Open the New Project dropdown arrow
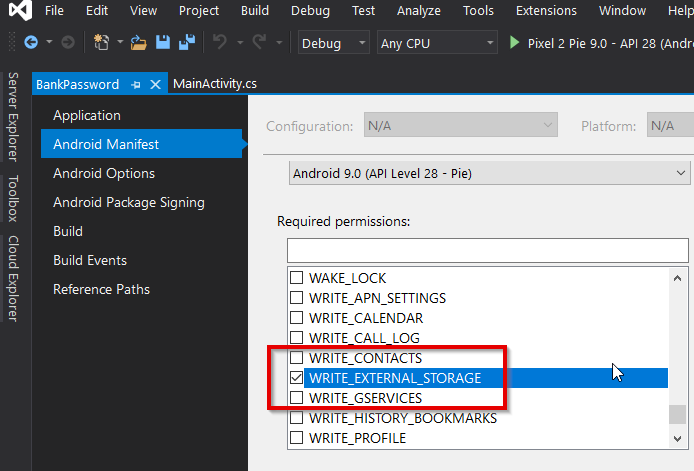 pyautogui.click(x=120, y=42)
